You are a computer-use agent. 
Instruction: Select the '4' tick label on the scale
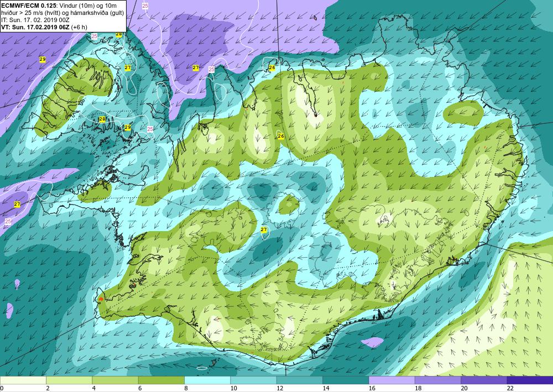(94, 389)
